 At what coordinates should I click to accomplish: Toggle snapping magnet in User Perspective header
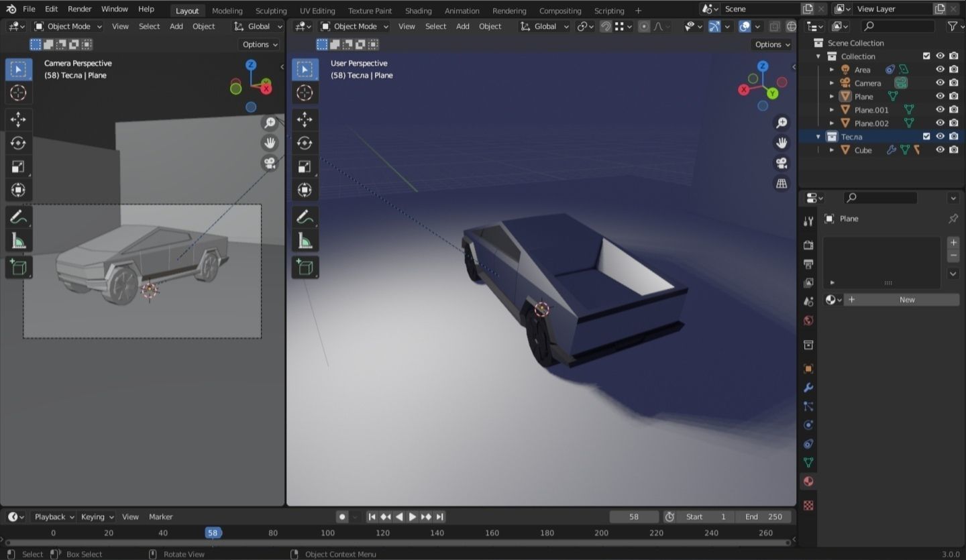(x=606, y=26)
